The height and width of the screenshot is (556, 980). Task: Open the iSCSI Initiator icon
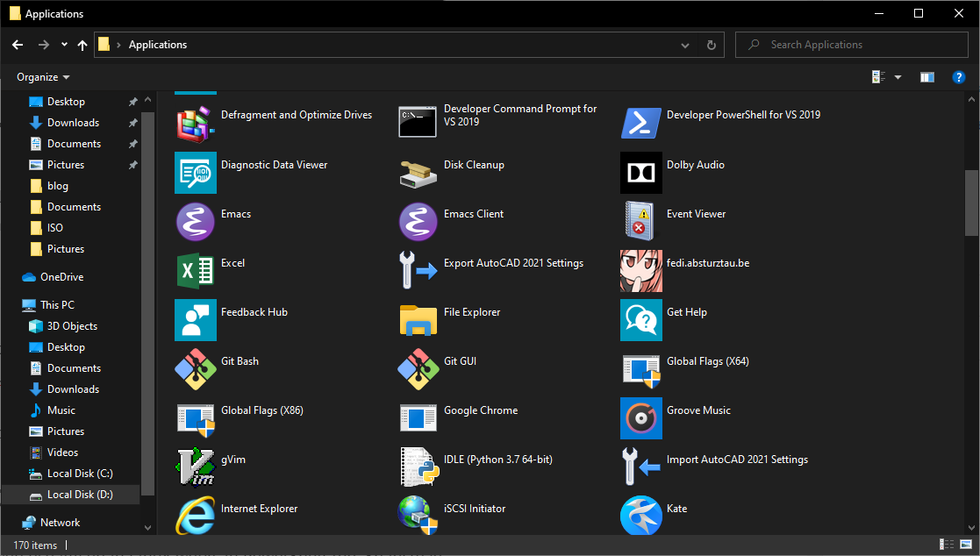click(x=418, y=516)
